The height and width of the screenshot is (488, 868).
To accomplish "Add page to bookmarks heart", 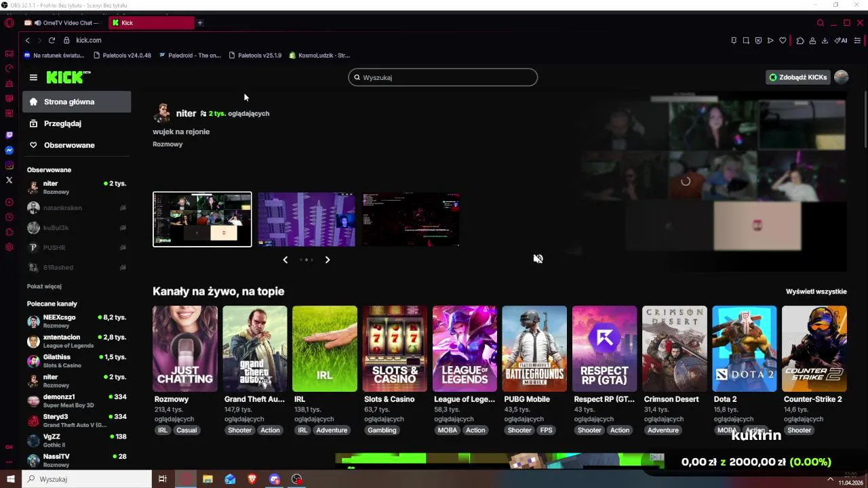I will click(783, 40).
